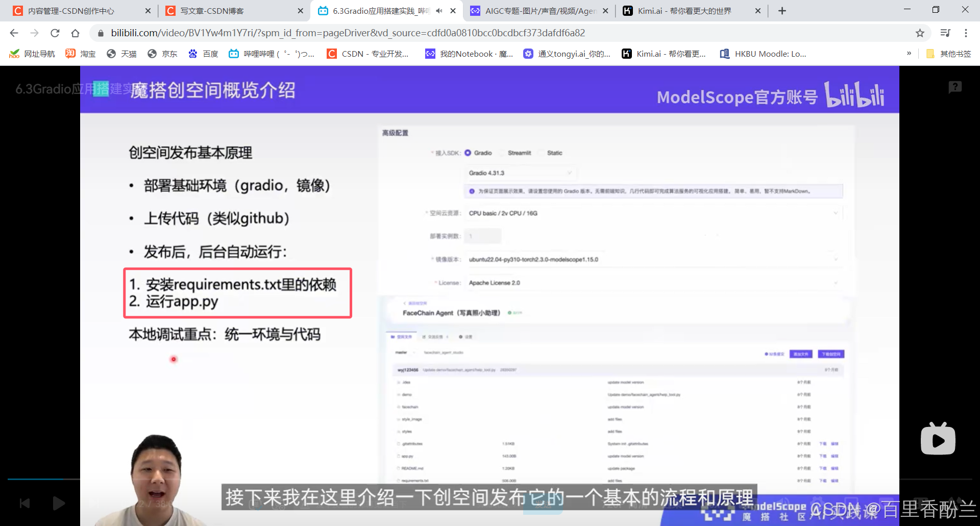The height and width of the screenshot is (526, 980).
Task: Open the CPU basic / 2v CPU / 16G dropdown
Action: tap(653, 213)
